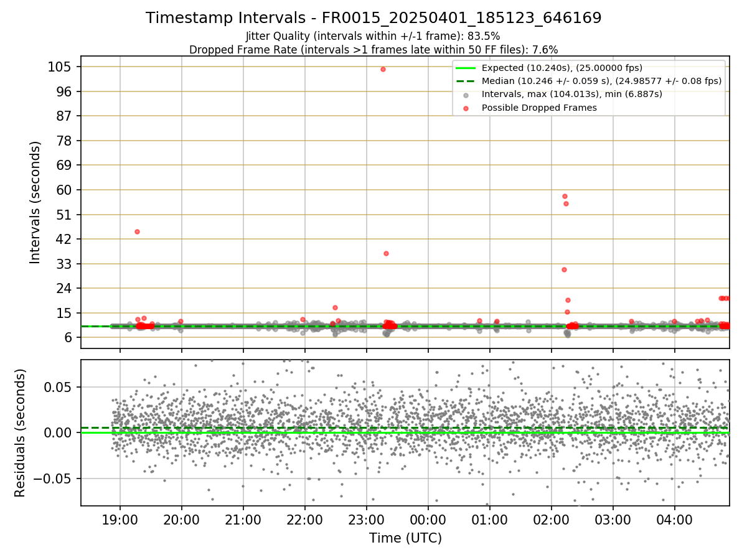The image size is (747, 560).
Task: Click the '0.00' residuals tick label
Action: [59, 432]
